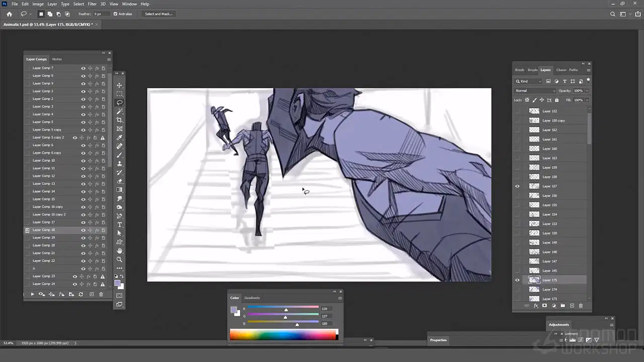Image resolution: width=644 pixels, height=362 pixels.
Task: Create a new layer from Layers panel
Action: 572,306
